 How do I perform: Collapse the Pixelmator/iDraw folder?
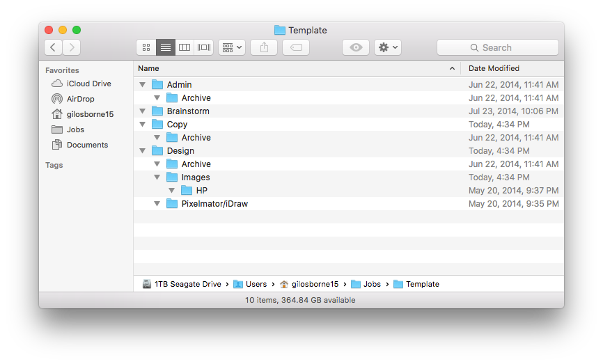[157, 204]
